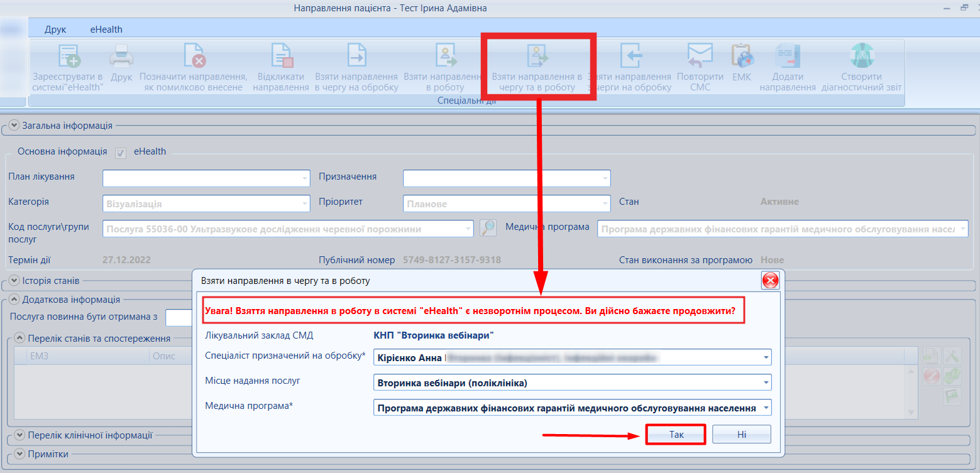Viewport: 980px width, 473px height.
Task: Collapse the 'Додаткова інформація' section
Action: pyautogui.click(x=15, y=300)
